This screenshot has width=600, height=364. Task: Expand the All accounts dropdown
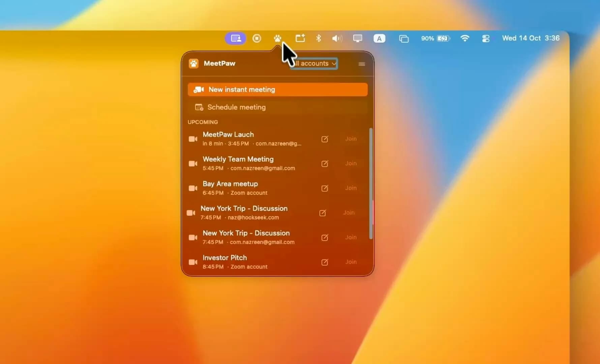[x=314, y=63]
